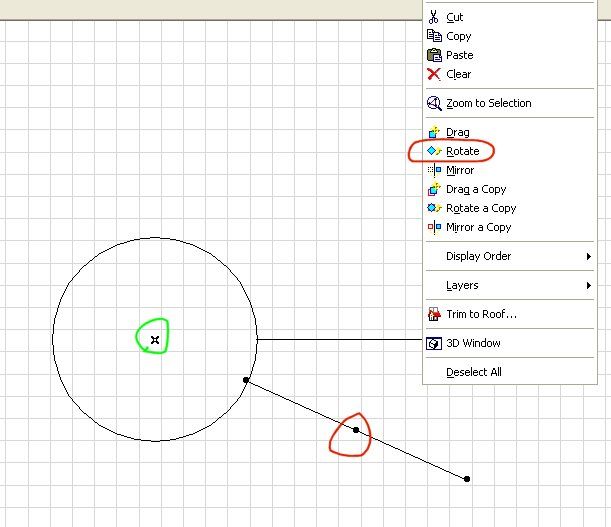Choose Drag a Copy

(509, 189)
